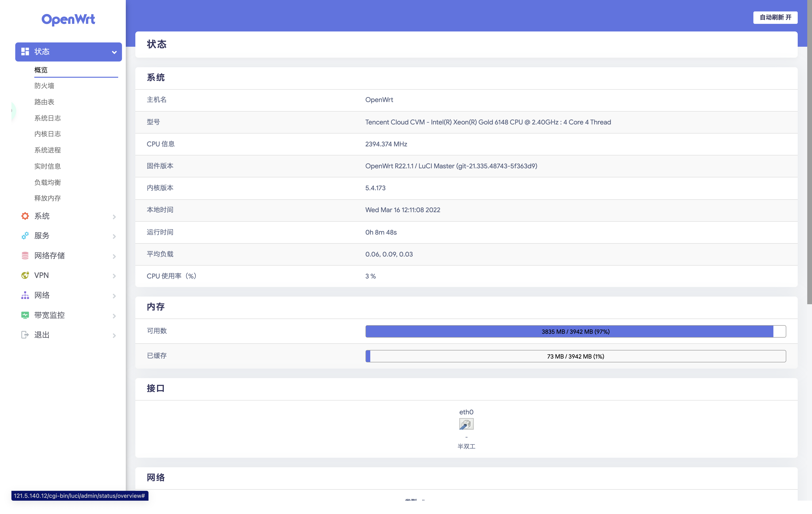The width and height of the screenshot is (812, 514).
Task: Click the OpenWrt logo
Action: click(x=68, y=19)
